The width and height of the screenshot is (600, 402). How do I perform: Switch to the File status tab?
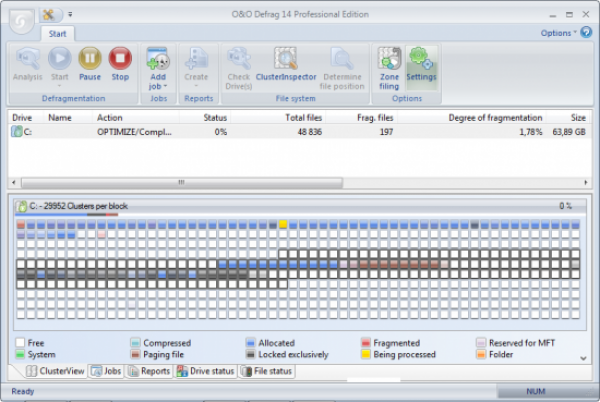pyautogui.click(x=267, y=371)
